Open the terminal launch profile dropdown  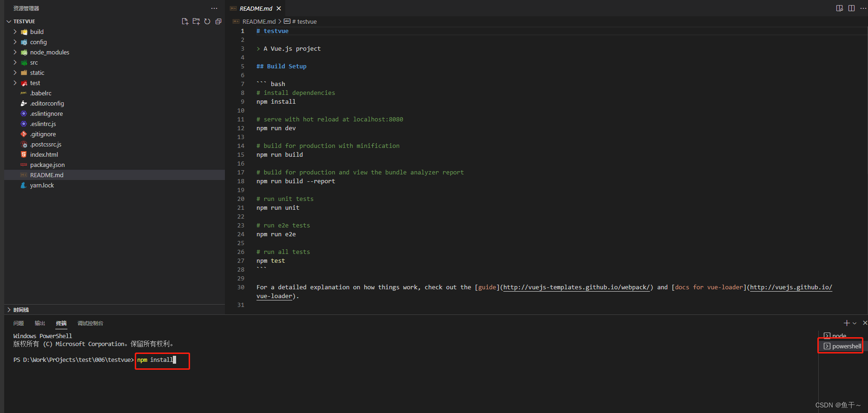[855, 323]
